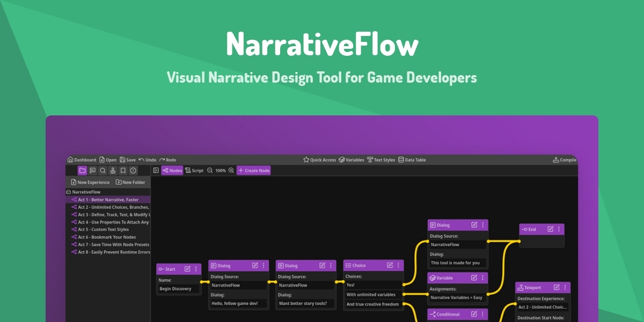Screen dimensions: 644x322
Task: Open options menu on 'Hello, fellow game dev!' Dialog
Action: [264, 265]
